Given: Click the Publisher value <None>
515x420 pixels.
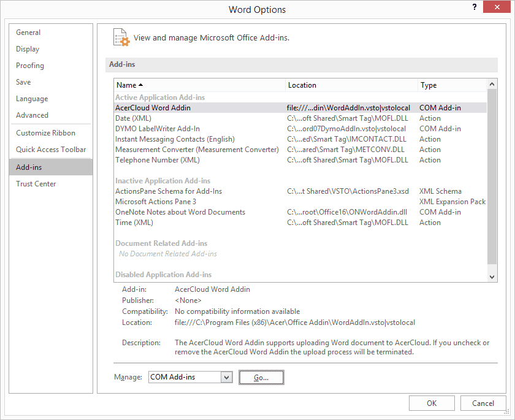Looking at the screenshot, I should (188, 300).
